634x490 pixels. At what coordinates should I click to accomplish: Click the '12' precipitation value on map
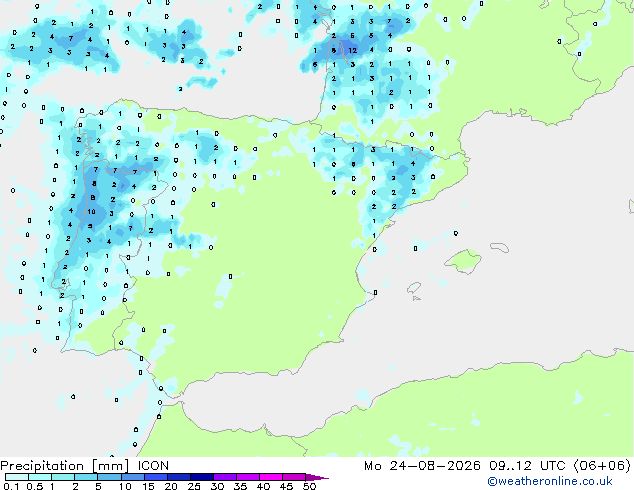(353, 51)
